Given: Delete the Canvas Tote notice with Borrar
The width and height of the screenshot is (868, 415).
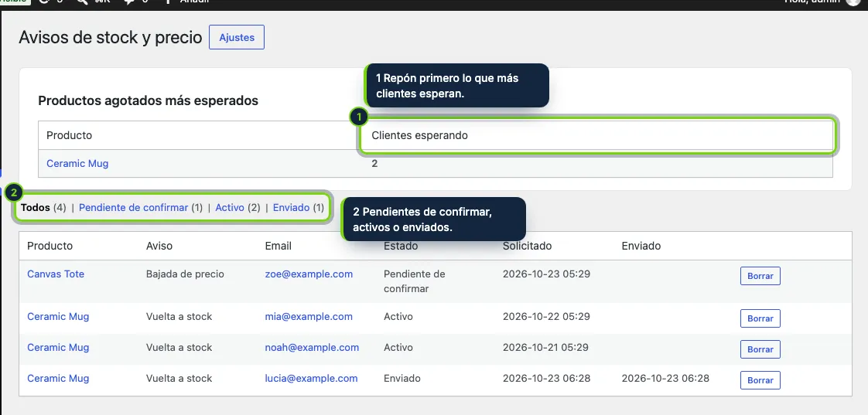Looking at the screenshot, I should [x=760, y=276].
